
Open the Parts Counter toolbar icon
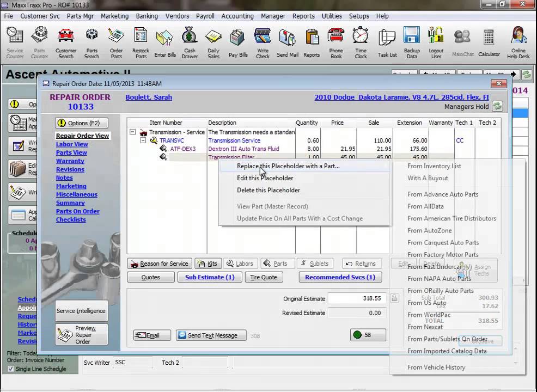39,42
